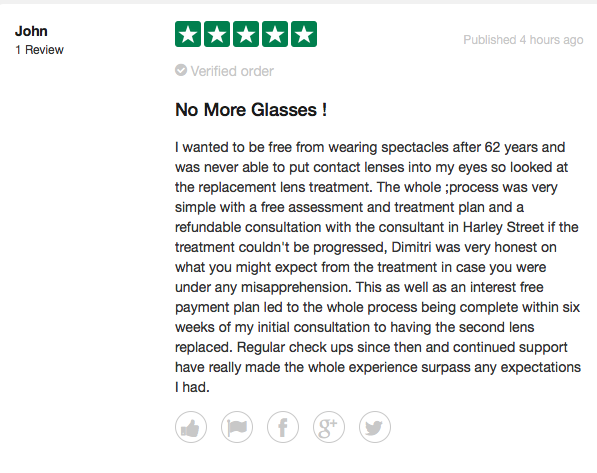597x473 pixels.
Task: Click the '1 Review' count text
Action: 39,50
